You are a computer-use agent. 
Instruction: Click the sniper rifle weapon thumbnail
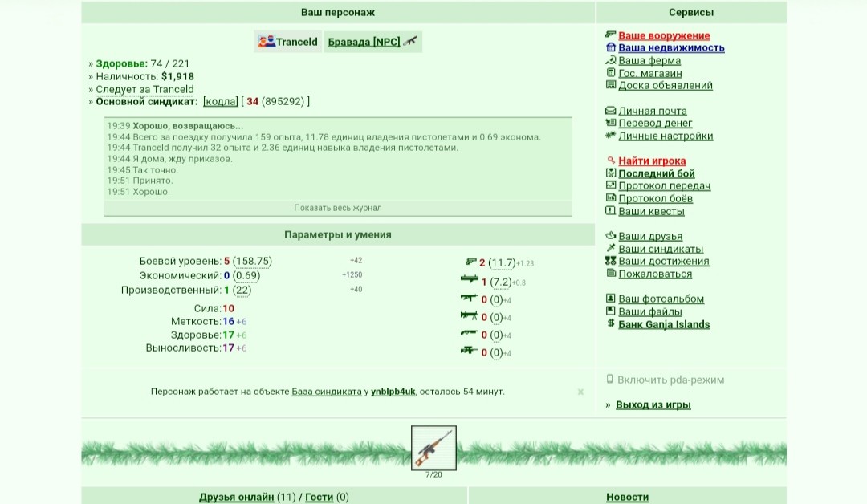coord(433,448)
